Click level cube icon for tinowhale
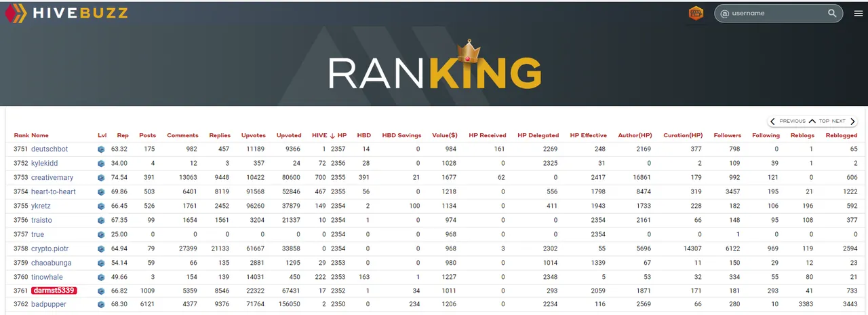This screenshot has height=315, width=868. (x=101, y=277)
